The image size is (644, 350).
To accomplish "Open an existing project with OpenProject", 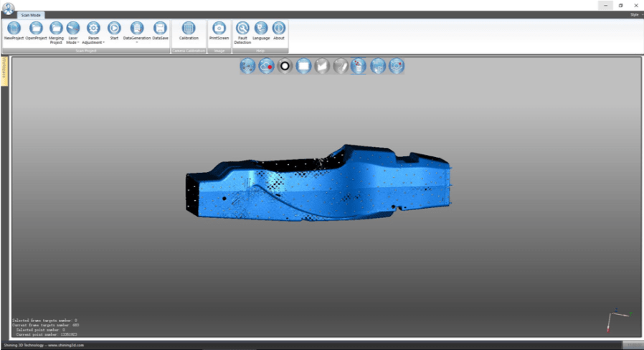I will (x=36, y=29).
